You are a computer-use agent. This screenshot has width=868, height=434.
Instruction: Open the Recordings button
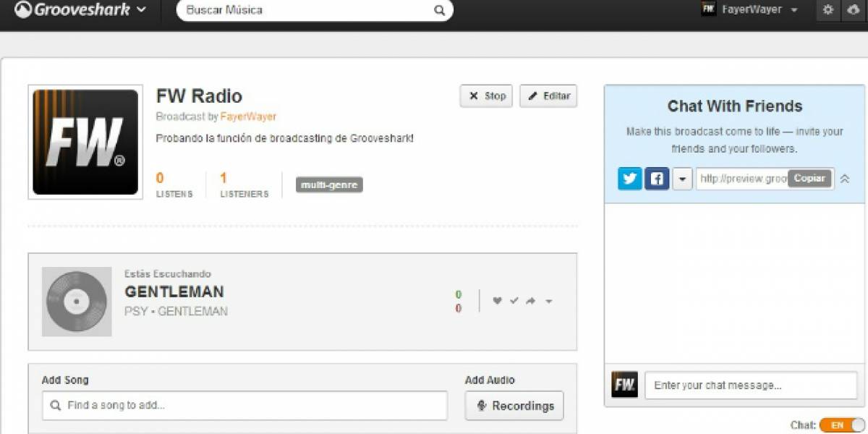(514, 406)
